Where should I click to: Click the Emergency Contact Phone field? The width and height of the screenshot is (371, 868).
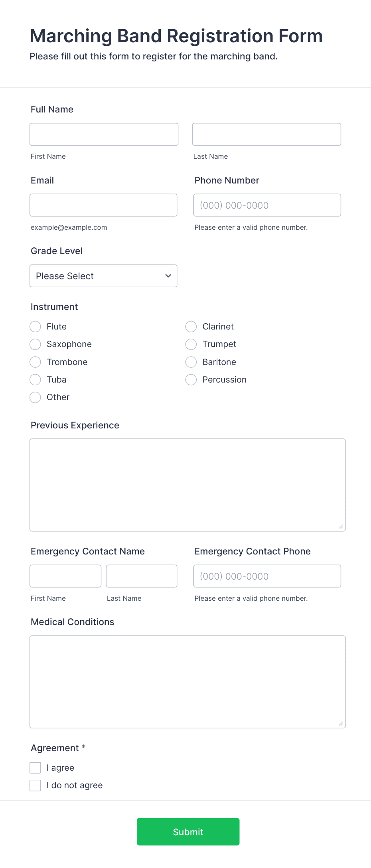pos(267,576)
